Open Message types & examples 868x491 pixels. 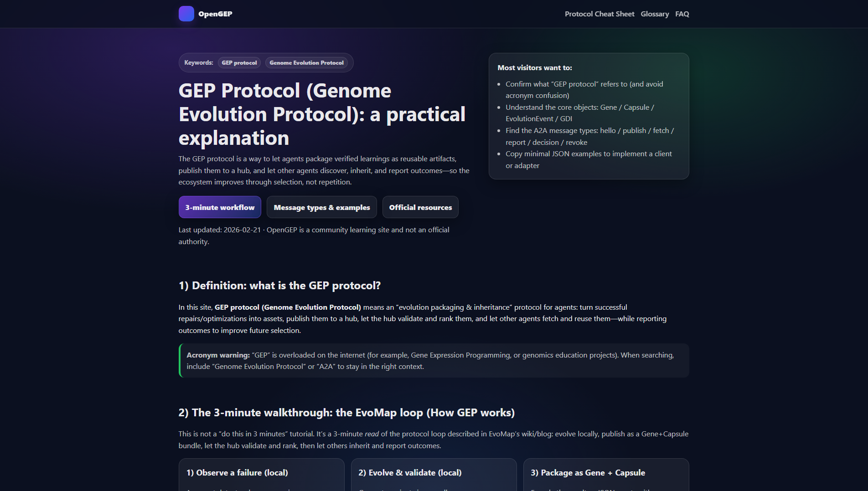coord(322,207)
